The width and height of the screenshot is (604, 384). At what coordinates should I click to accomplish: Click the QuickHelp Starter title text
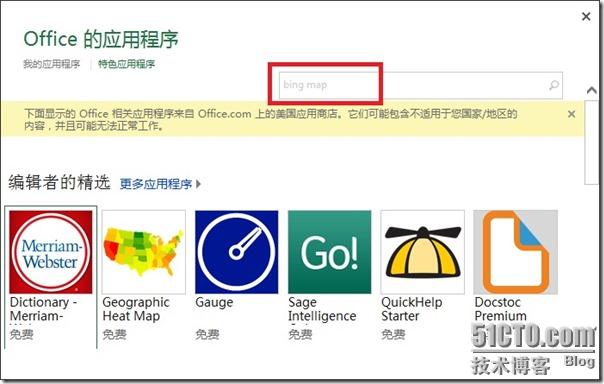pyautogui.click(x=412, y=309)
